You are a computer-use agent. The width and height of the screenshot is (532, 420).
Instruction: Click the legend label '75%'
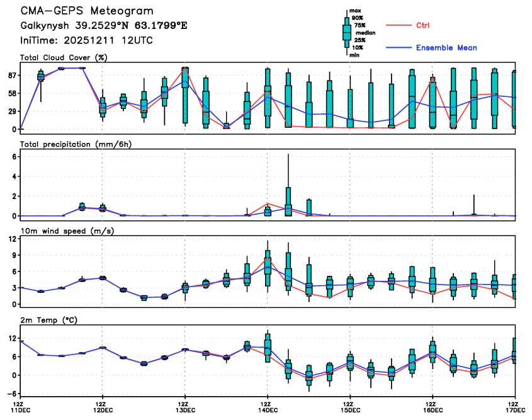pyautogui.click(x=359, y=25)
